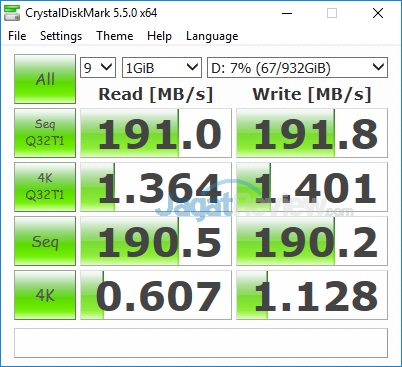Click the 4K Q32T1 read value 1.364
402x367 pixels.
tap(156, 187)
